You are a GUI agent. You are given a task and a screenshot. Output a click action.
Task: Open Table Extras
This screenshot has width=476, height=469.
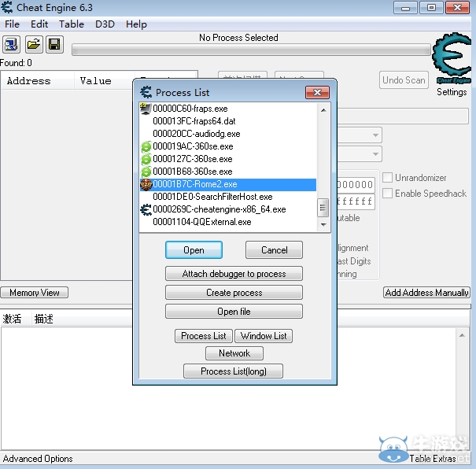click(x=433, y=458)
